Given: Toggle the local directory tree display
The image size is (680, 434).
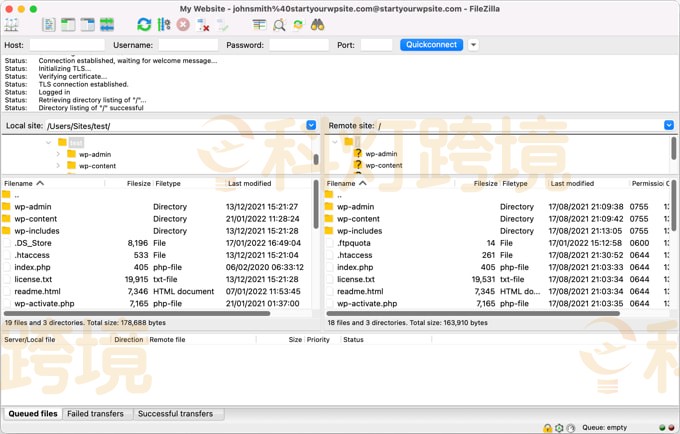Looking at the screenshot, I should (68, 25).
